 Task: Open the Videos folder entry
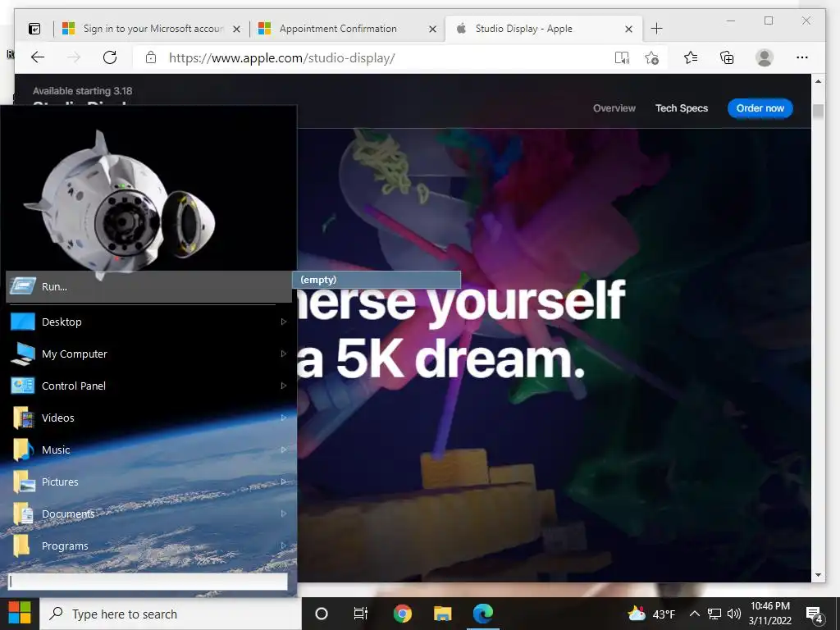tap(148, 418)
